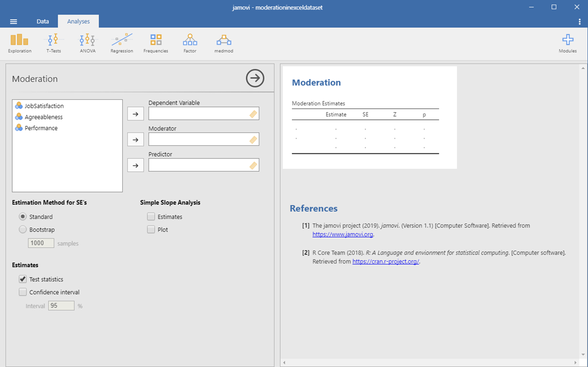588x367 pixels.
Task: Enable Simple Slope Plot checkbox
Action: click(x=151, y=230)
